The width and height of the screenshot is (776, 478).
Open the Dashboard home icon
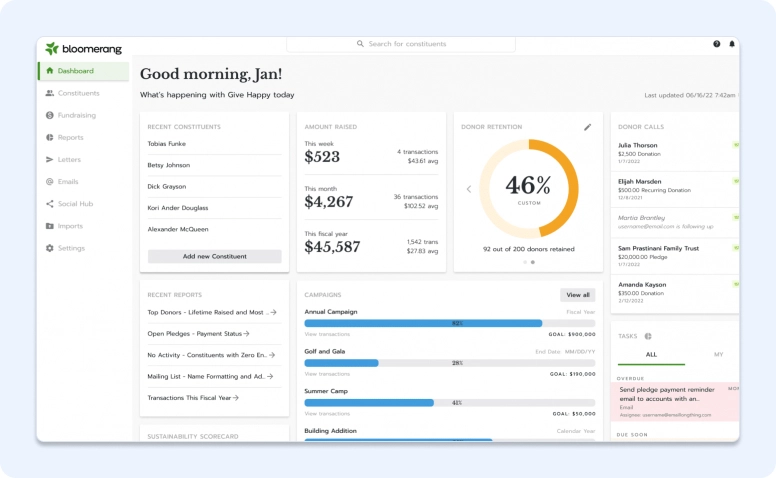49,71
